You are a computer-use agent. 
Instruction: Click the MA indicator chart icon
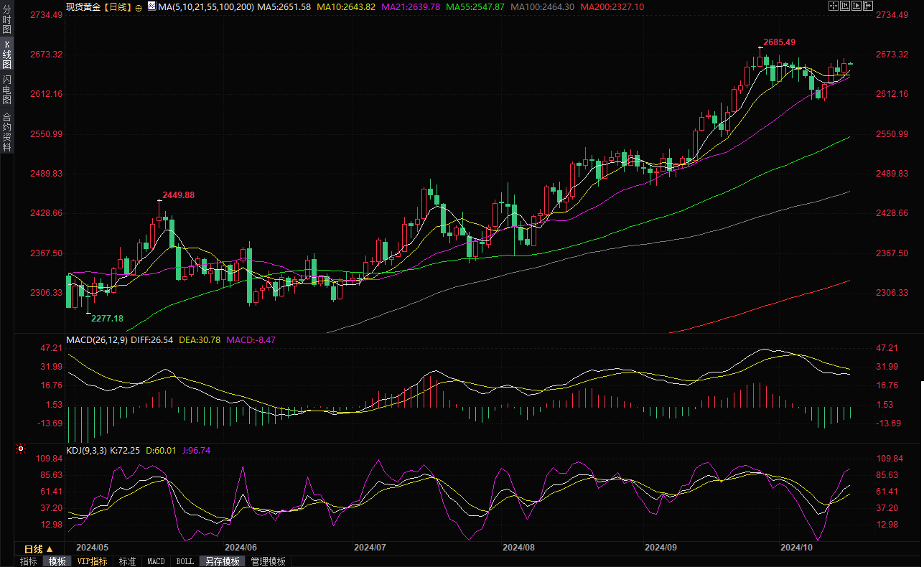pyautogui.click(x=151, y=6)
